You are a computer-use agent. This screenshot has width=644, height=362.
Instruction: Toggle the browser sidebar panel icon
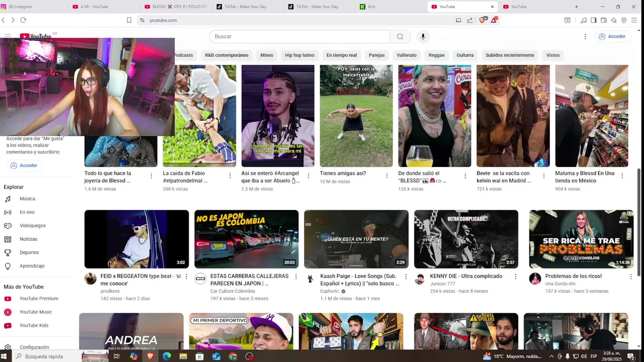pyautogui.click(x=594, y=20)
